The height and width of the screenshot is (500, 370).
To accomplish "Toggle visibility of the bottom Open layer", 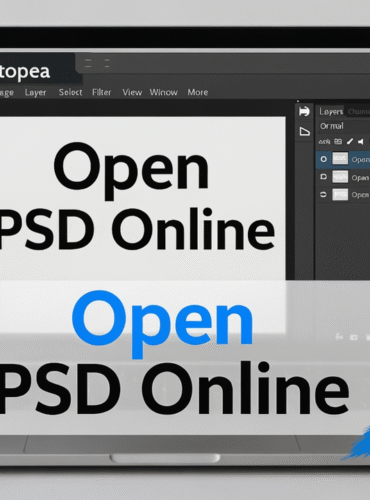I will (323, 194).
